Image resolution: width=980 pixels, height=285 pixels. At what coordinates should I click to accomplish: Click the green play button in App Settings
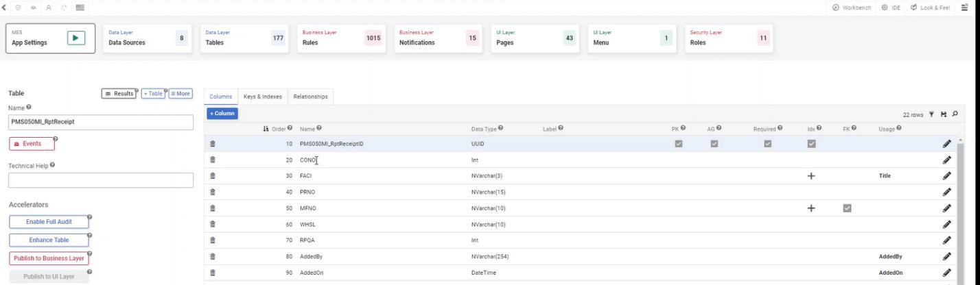(75, 39)
